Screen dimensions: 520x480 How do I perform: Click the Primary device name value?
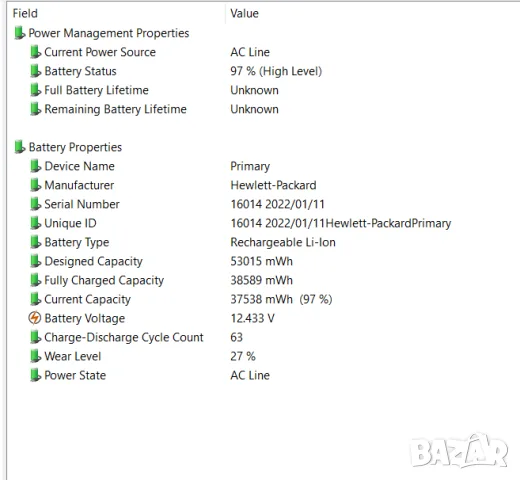pyautogui.click(x=250, y=166)
